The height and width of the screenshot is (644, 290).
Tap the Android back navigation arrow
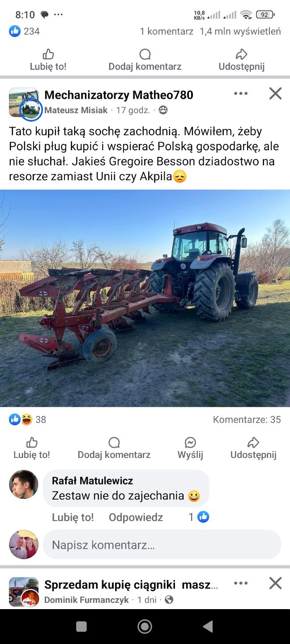click(x=208, y=627)
